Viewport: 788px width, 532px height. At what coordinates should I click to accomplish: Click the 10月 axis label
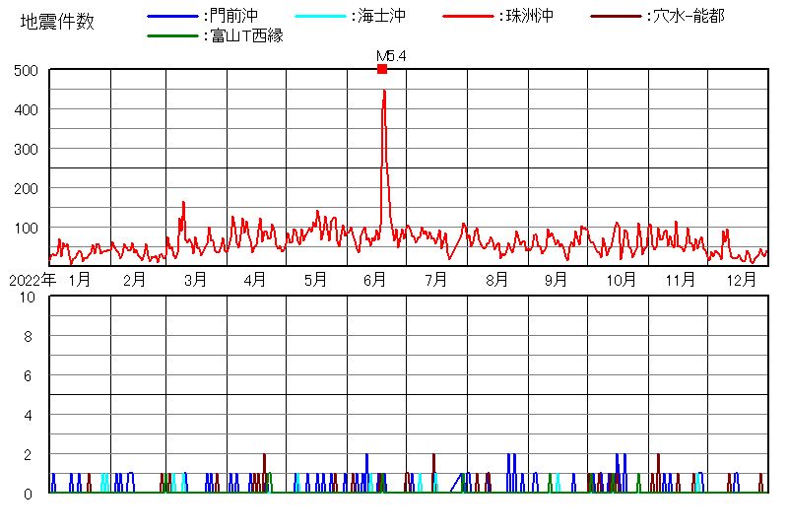pos(622,280)
